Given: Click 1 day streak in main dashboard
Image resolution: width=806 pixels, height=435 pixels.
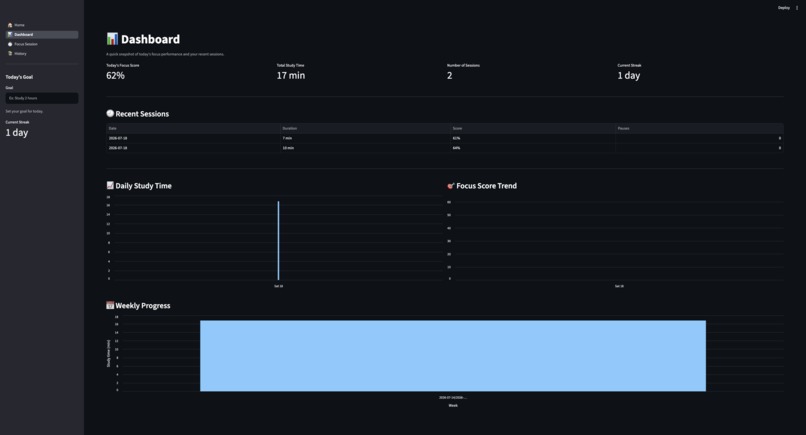Looking at the screenshot, I should click(x=629, y=76).
